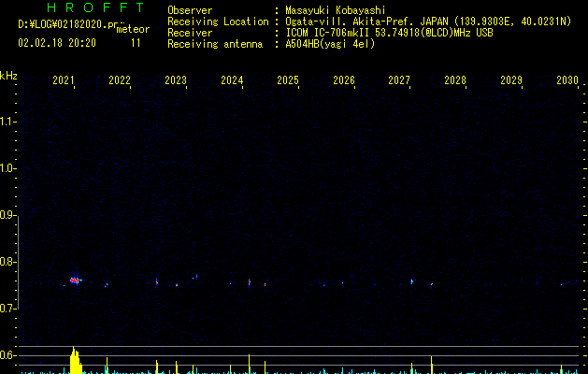This screenshot has width=588, height=374.
Task: Click the 'Receiving antenna' field label
Action: (215, 44)
